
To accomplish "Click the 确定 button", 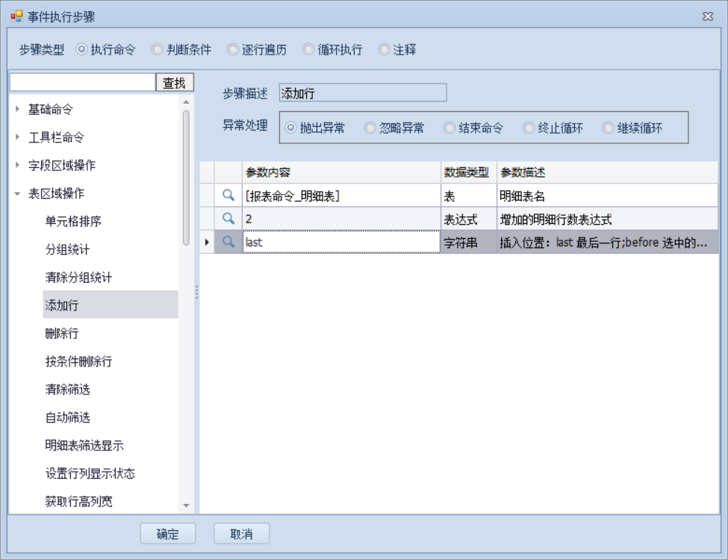I will coord(167,534).
